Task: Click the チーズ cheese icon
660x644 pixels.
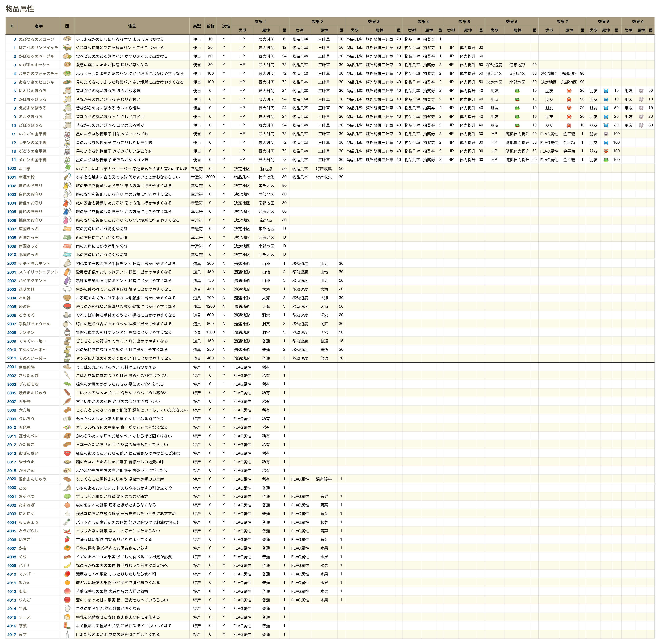Action: (67, 617)
